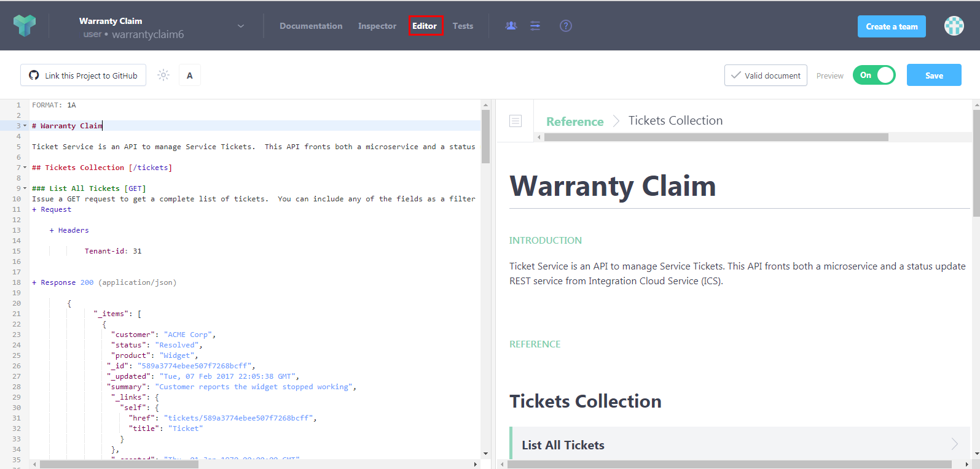
Task: Click the "_updated" timestamp line
Action: pos(203,376)
